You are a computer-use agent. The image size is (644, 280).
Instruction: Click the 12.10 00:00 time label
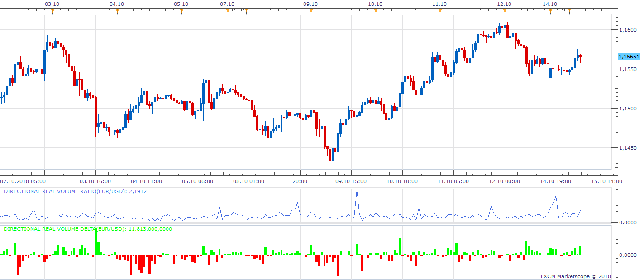point(505,181)
